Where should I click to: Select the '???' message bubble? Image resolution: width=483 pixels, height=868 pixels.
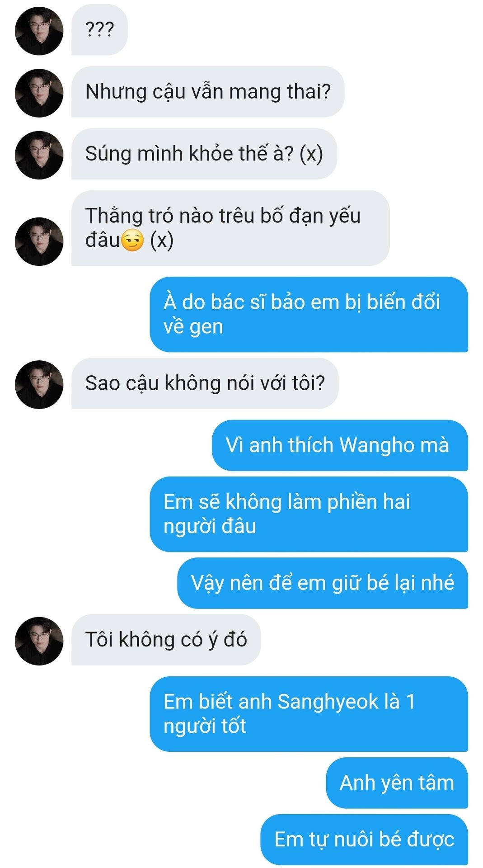point(99,30)
